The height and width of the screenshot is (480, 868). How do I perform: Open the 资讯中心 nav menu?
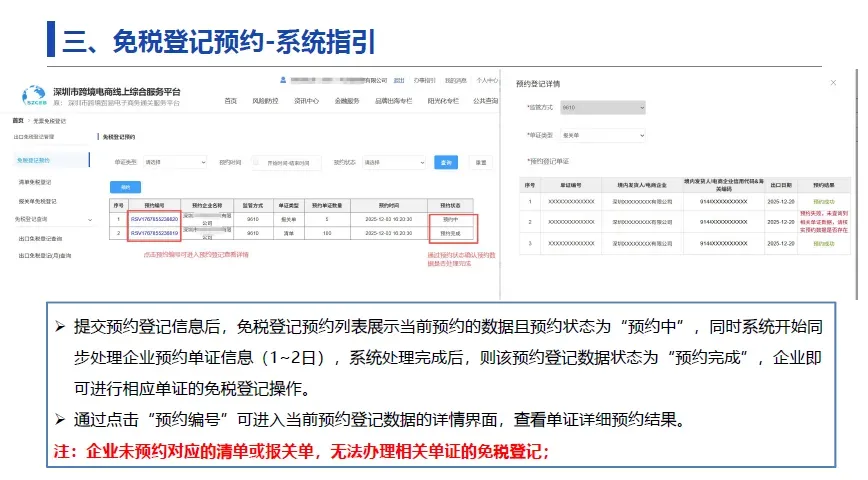coord(306,101)
